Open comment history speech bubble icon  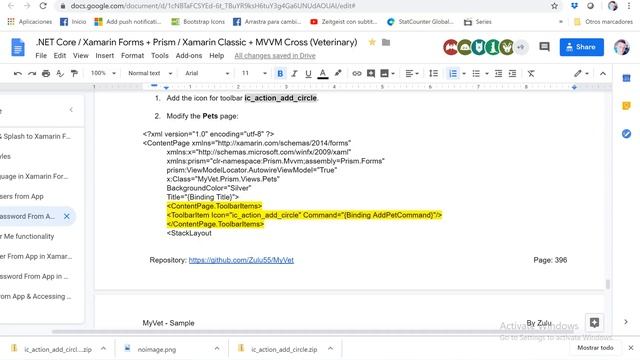pos(544,47)
